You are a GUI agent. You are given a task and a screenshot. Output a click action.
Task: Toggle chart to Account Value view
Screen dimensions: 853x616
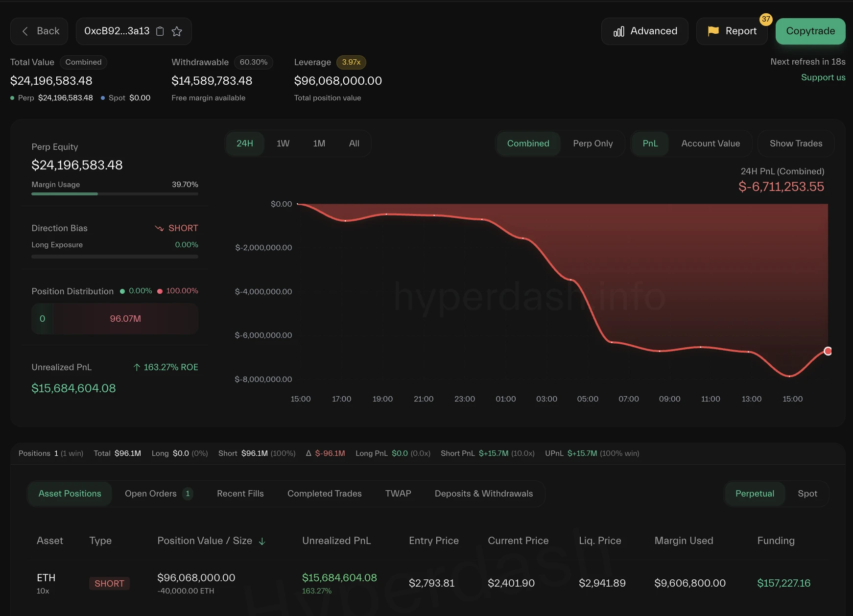[711, 143]
